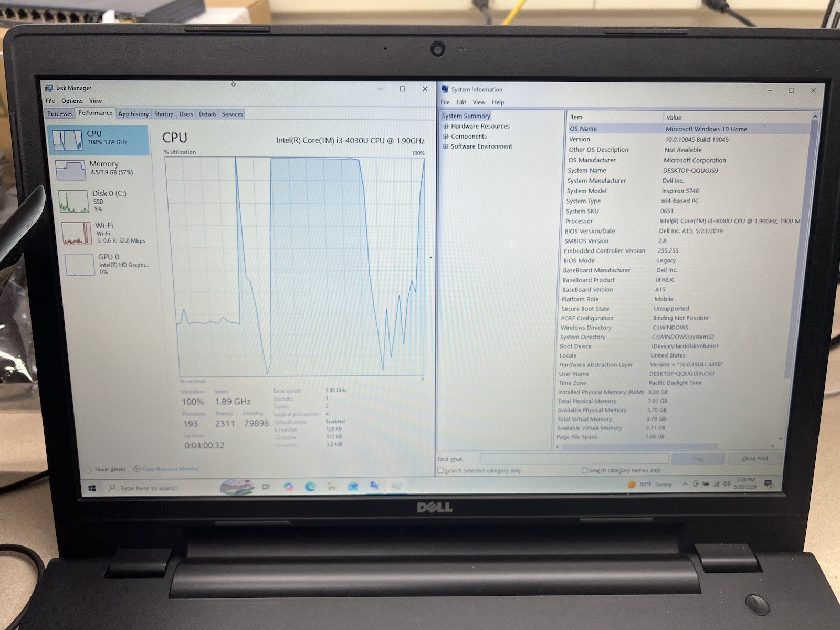Click the System Information taskbar icon
The width and height of the screenshot is (840, 630).
pyautogui.click(x=374, y=486)
